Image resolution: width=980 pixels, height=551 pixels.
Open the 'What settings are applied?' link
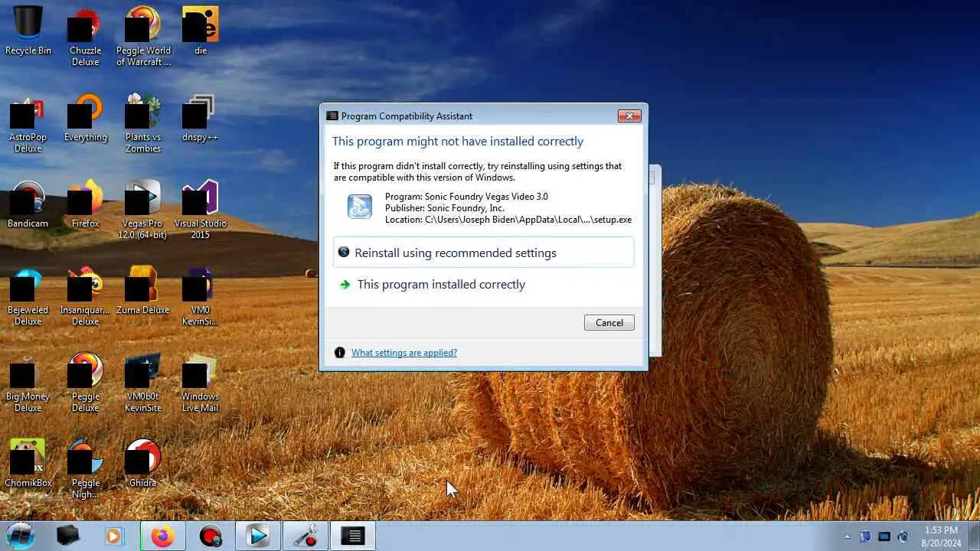[x=403, y=353]
